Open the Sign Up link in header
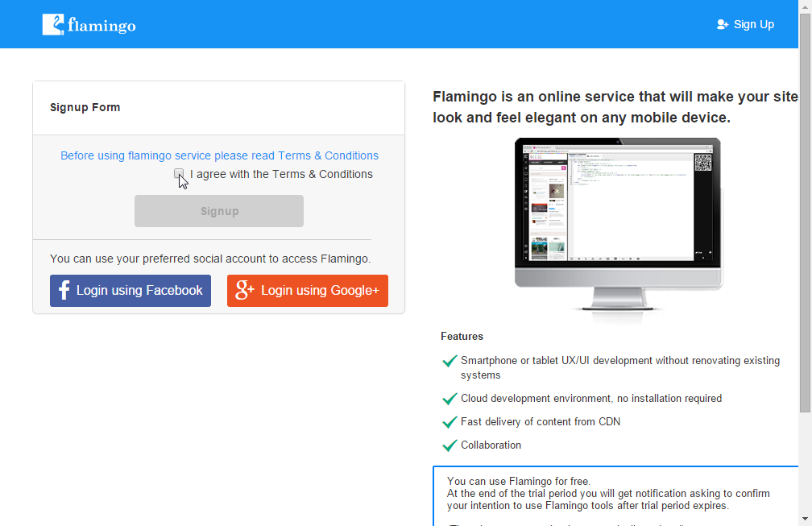 tap(745, 24)
